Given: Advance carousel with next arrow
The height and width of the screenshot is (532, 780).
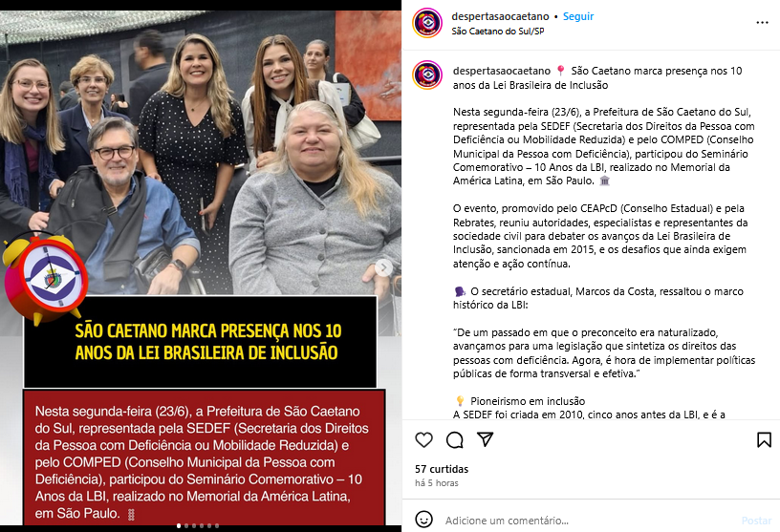Looking at the screenshot, I should pos(383,267).
